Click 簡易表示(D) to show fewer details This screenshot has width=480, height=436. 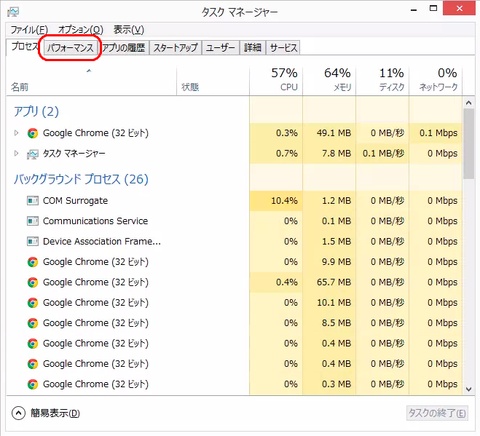[x=46, y=413]
